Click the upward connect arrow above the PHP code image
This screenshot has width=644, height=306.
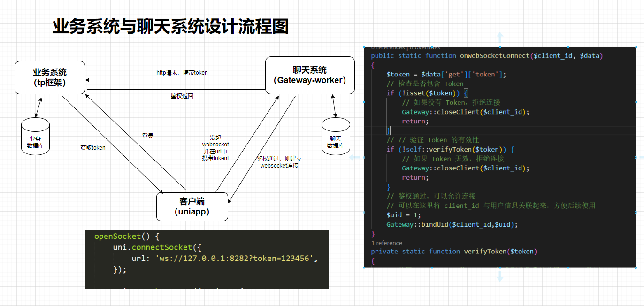pos(500,38)
